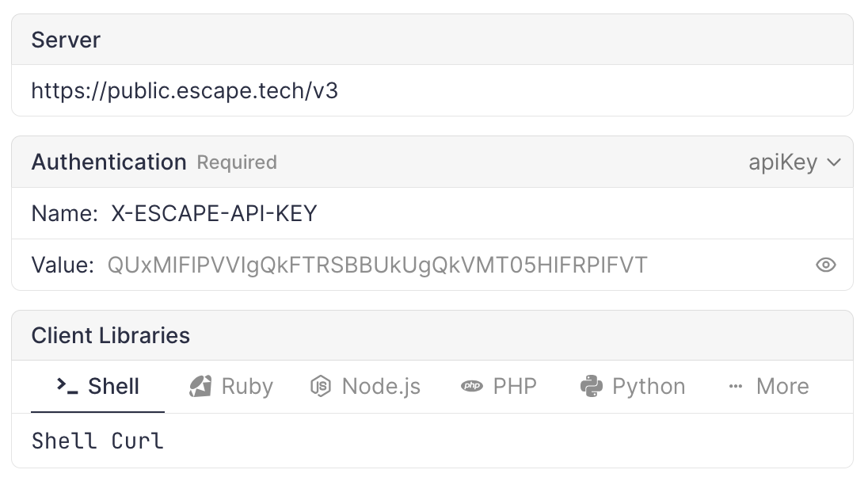Switch to the Ruby client library tab
The height and width of the screenshot is (485, 868).
tap(230, 386)
